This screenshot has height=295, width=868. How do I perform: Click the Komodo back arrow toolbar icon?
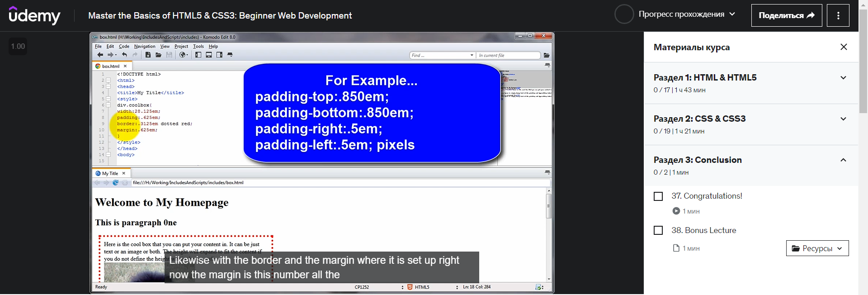click(100, 55)
